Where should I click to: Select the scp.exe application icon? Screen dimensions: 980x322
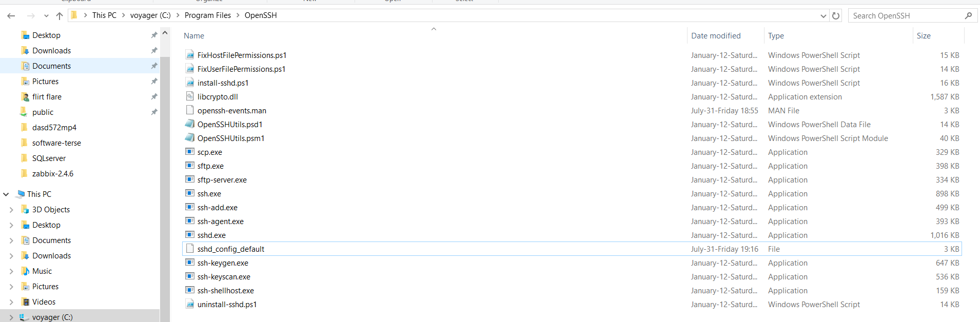(190, 152)
